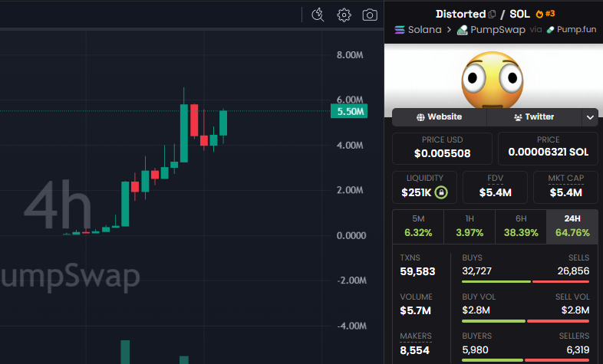Click the FDV $5.4M box
Screen dimensions: 603x364
(495, 188)
